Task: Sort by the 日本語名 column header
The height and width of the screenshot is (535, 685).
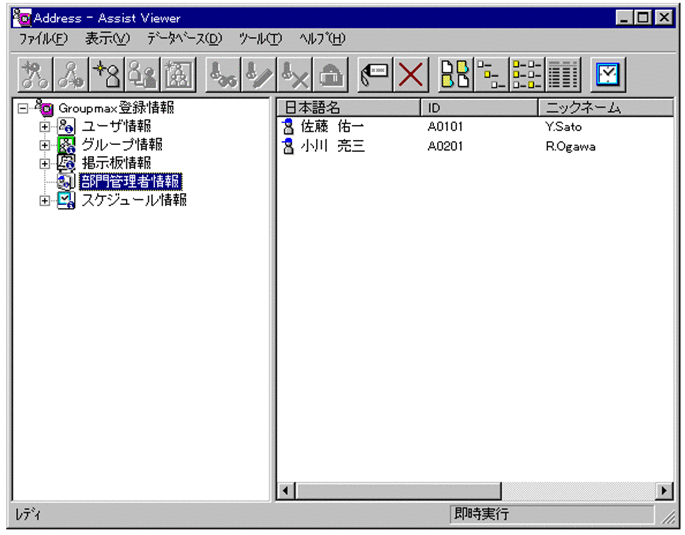Action: 348,107
